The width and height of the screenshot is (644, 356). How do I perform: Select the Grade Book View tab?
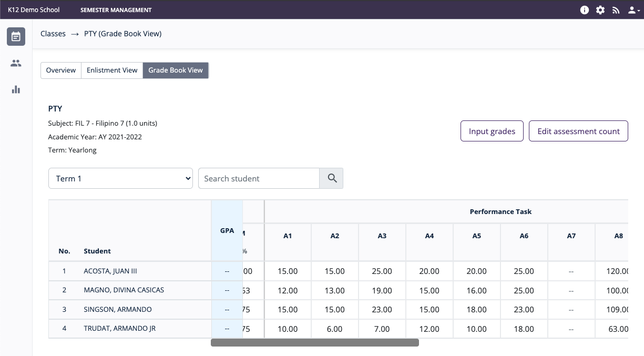click(x=176, y=70)
